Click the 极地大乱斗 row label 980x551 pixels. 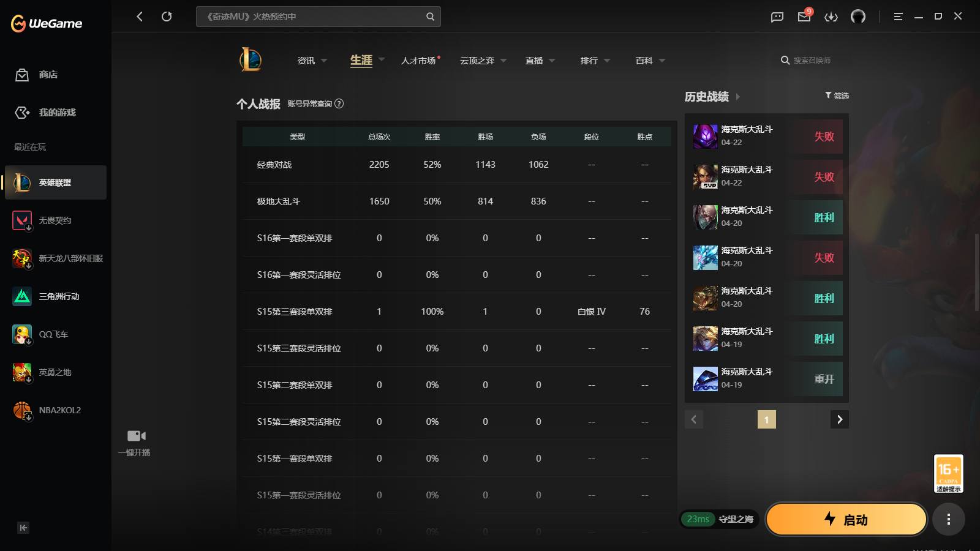click(x=279, y=201)
